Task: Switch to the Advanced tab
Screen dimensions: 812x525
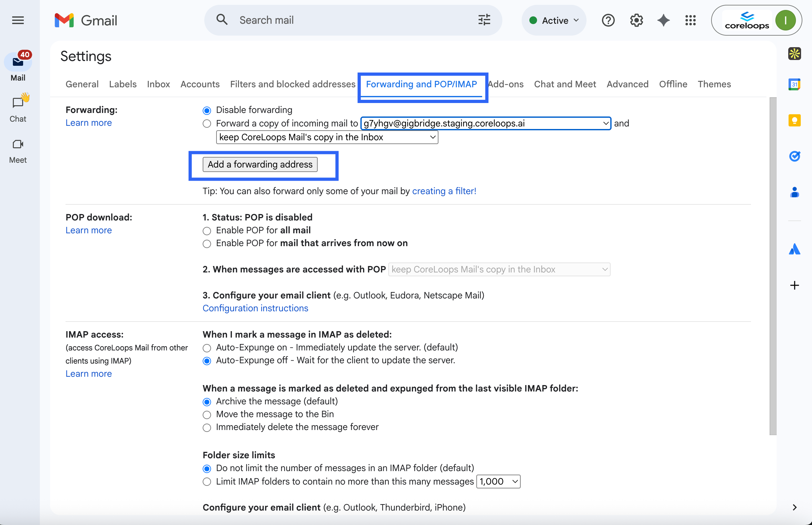Action: point(627,84)
